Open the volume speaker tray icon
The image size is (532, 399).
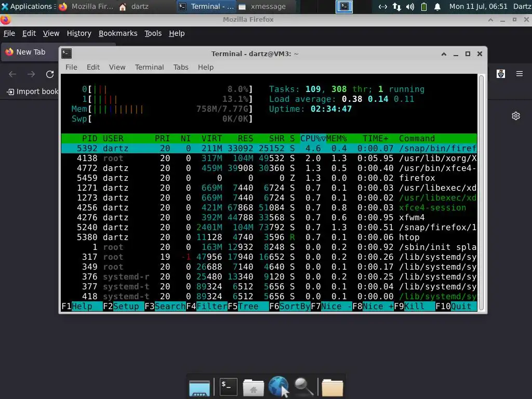tap(410, 6)
